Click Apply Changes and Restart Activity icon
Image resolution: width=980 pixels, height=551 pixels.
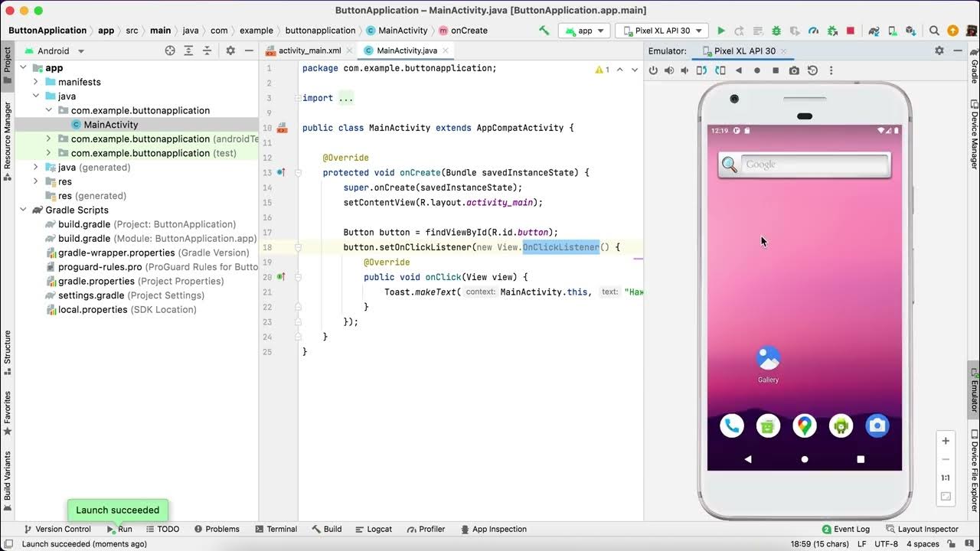740,31
